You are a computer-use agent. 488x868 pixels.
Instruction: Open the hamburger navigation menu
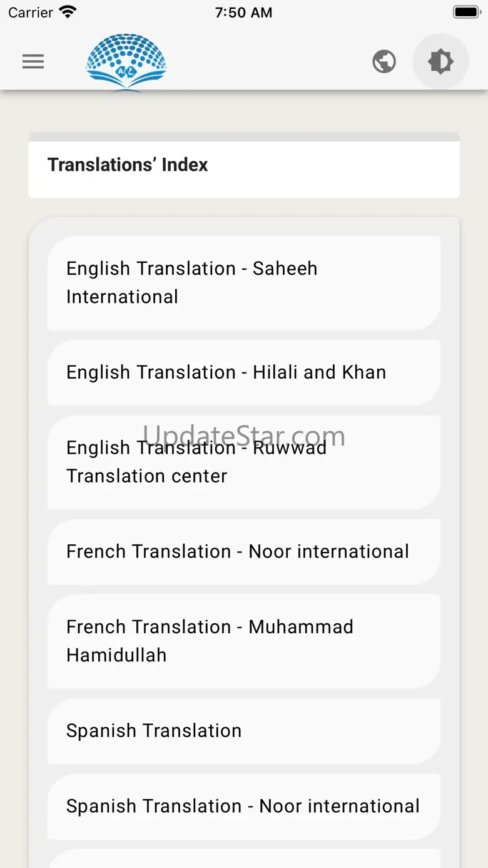[33, 61]
